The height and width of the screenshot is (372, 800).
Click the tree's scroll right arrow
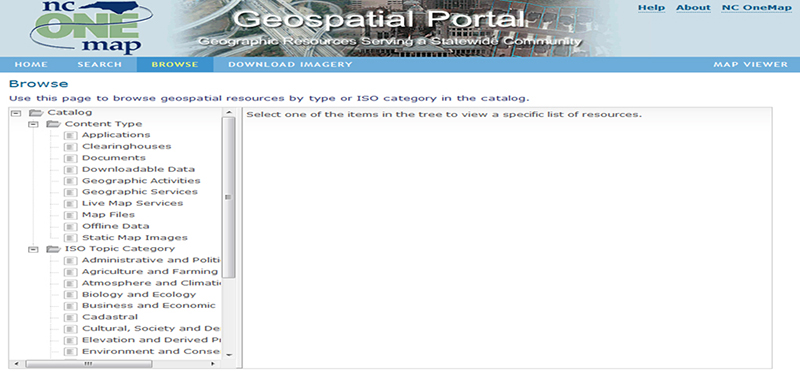(213, 364)
